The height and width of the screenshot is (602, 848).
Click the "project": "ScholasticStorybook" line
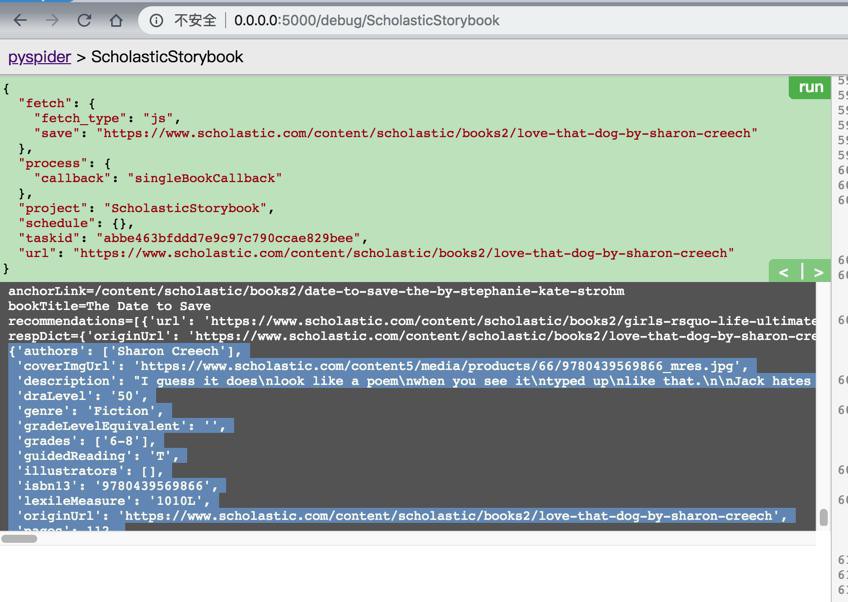tap(146, 208)
